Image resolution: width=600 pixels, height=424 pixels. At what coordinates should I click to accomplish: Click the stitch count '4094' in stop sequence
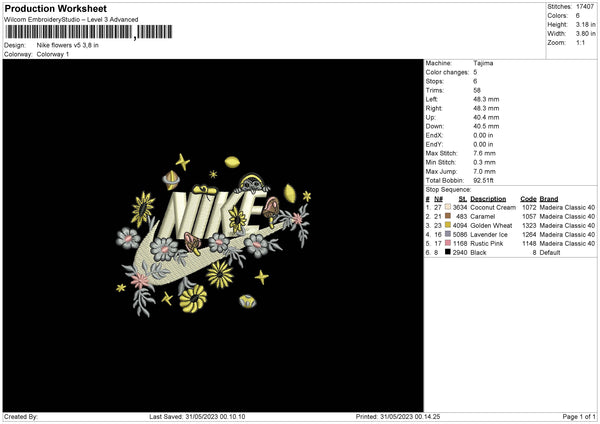(460, 225)
